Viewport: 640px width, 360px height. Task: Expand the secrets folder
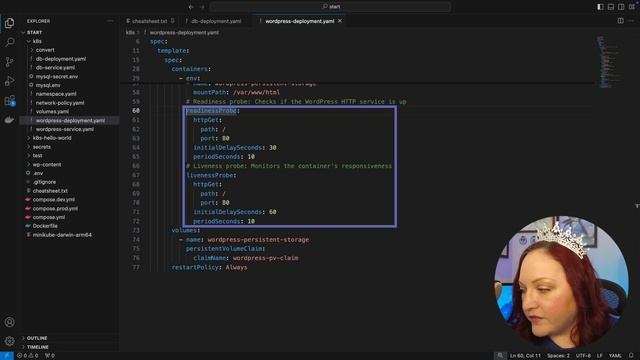pyautogui.click(x=42, y=147)
